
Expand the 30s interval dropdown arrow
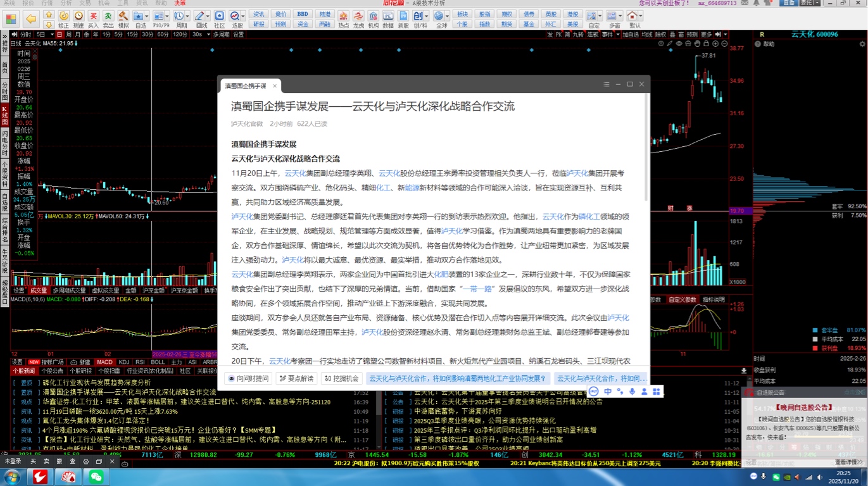pyautogui.click(x=208, y=34)
